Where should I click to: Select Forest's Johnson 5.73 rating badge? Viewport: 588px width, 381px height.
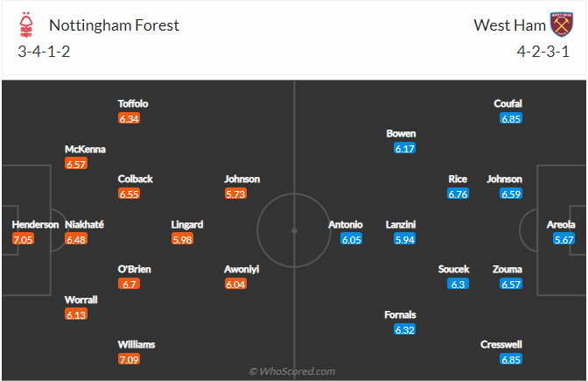point(236,194)
